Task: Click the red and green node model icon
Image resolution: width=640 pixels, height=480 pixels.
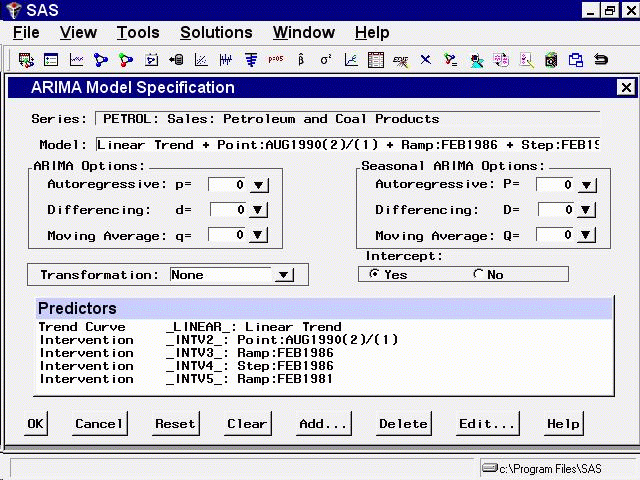Action: pyautogui.click(x=126, y=60)
